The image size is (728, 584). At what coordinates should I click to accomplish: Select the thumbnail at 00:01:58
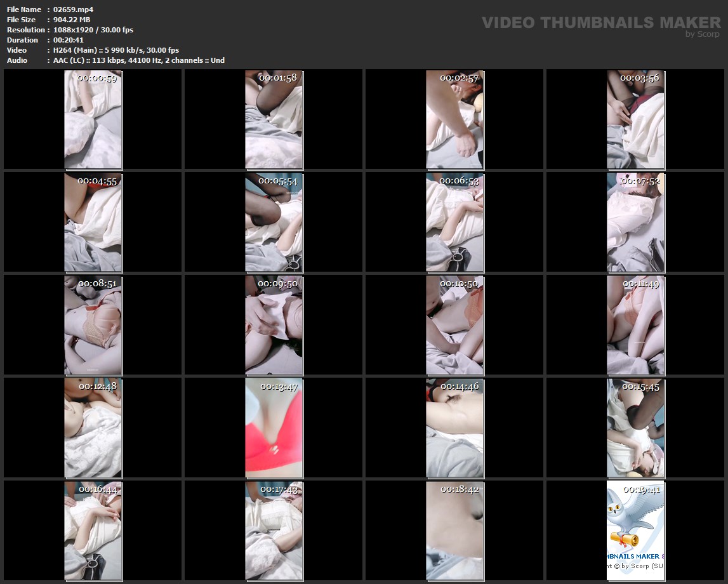coord(274,119)
